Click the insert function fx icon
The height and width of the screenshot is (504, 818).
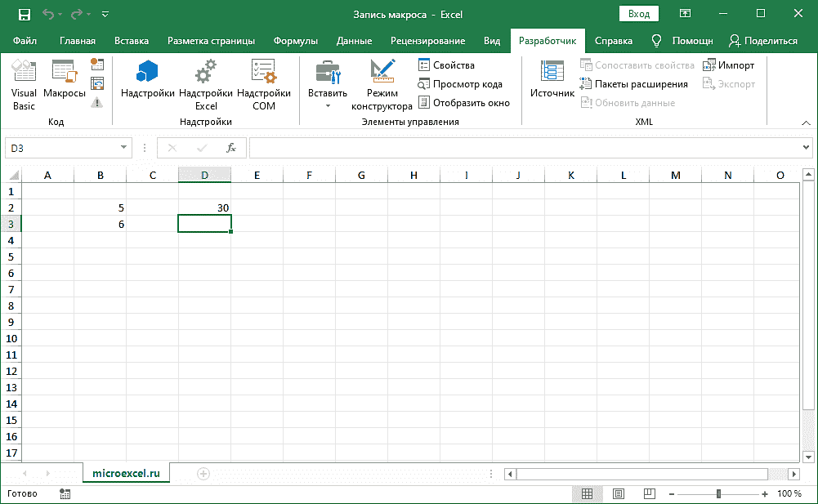(x=231, y=148)
